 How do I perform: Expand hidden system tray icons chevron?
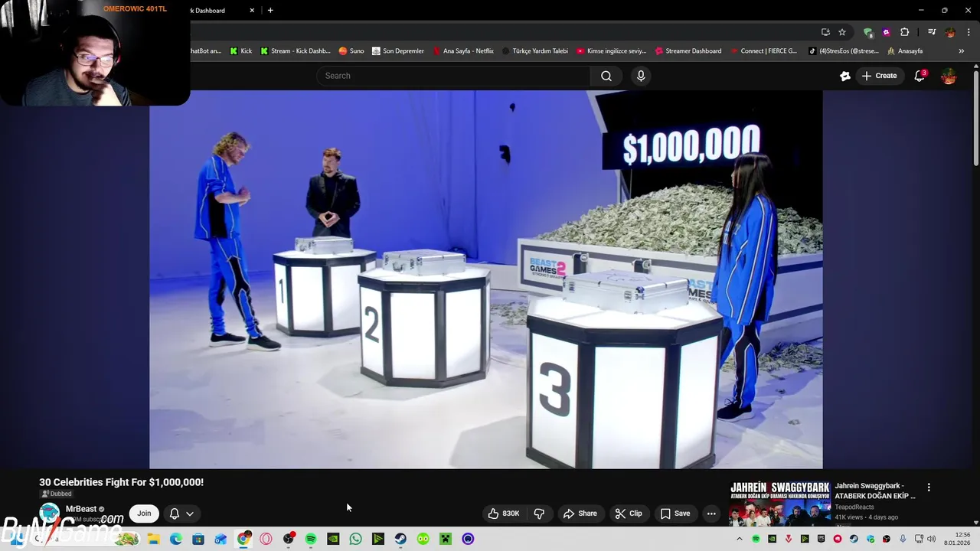pos(740,539)
